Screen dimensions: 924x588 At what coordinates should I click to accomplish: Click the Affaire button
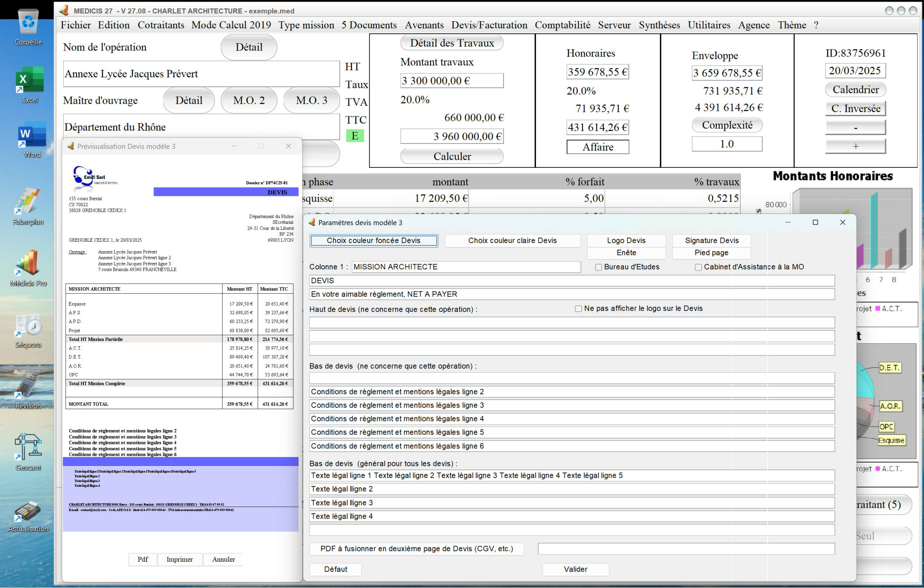tap(598, 147)
